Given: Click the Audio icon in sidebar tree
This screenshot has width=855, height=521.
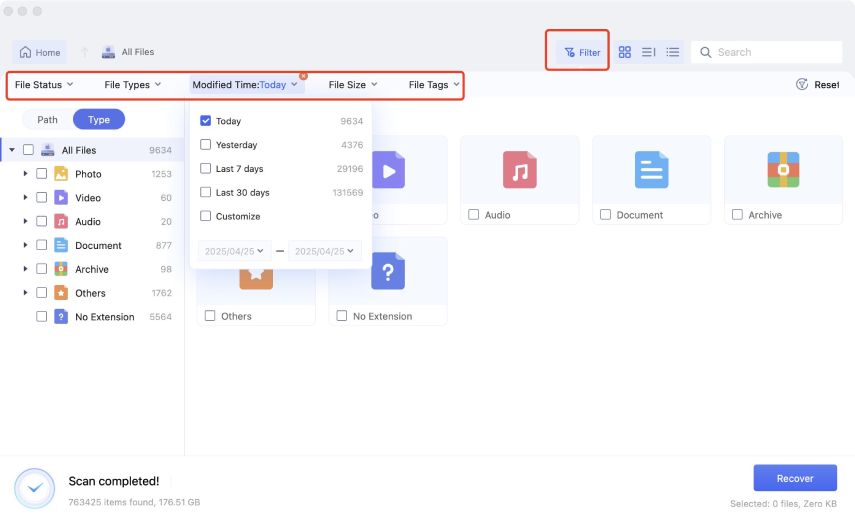Looking at the screenshot, I should (x=61, y=221).
